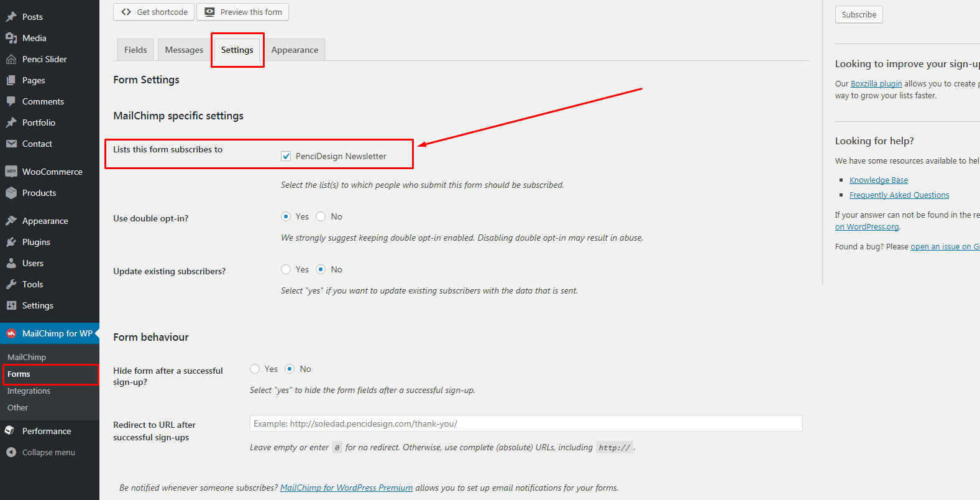Click the Posts pin icon in sidebar

tap(11, 17)
